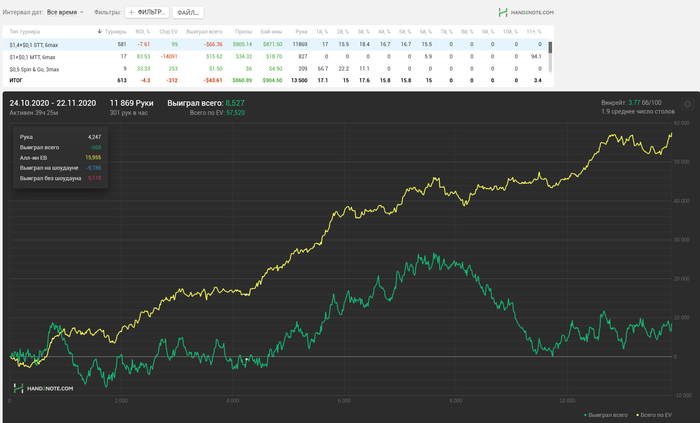The height and width of the screenshot is (423, 700).
Task: Click the winnings value -$66.36
Action: click(213, 45)
